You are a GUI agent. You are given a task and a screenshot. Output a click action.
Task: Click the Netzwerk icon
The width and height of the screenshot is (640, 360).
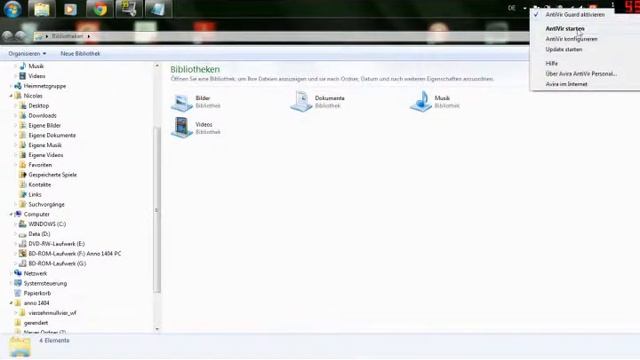coord(18,273)
